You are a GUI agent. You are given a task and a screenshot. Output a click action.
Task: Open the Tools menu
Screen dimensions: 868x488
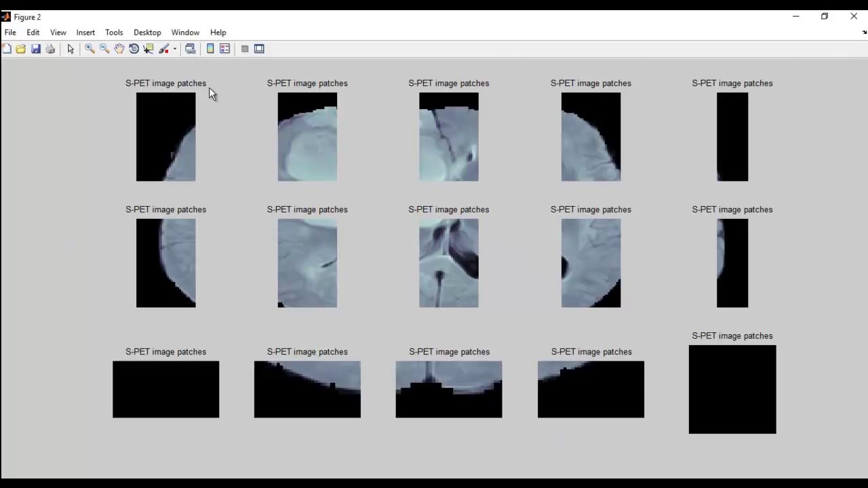click(x=114, y=33)
